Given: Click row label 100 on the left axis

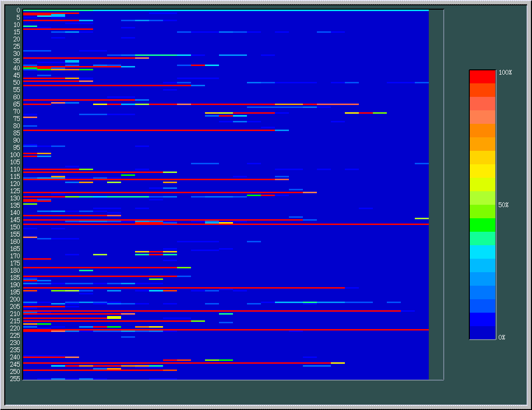Looking at the screenshot, I should (x=15, y=155).
